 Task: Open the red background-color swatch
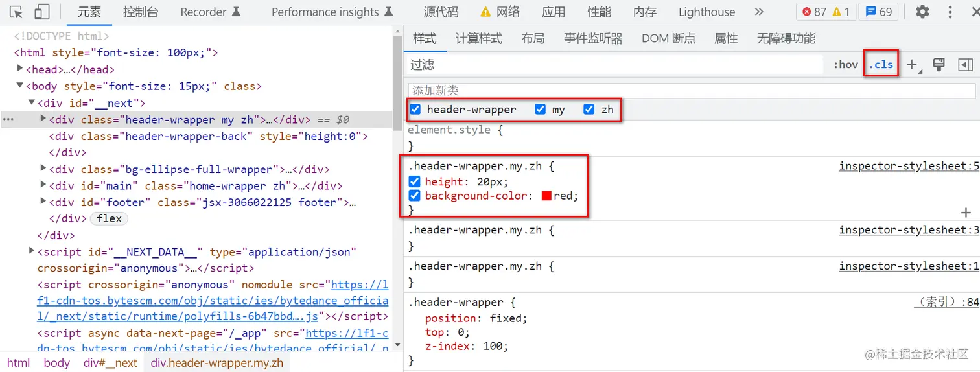(546, 196)
